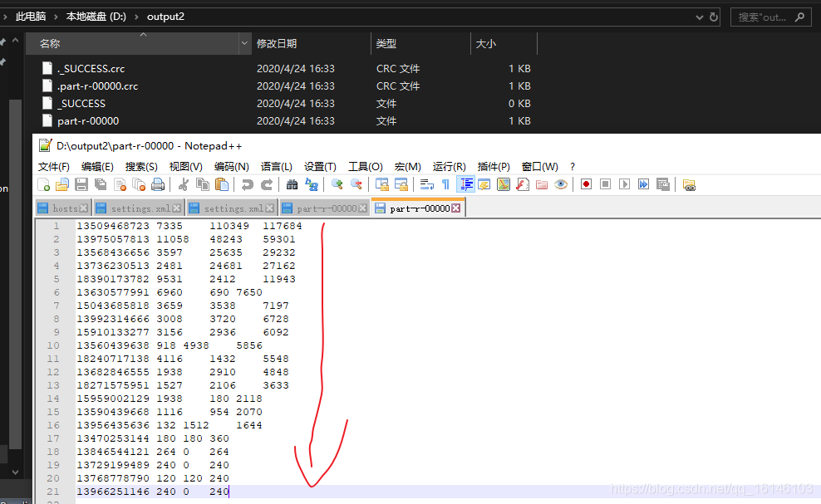Viewport: 821px width, 504px height.
Task: Open the 窗口(W) menu
Action: (540, 166)
